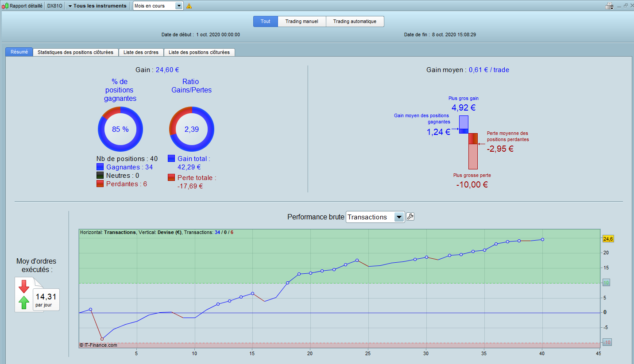Viewport: 634px width, 364px height.
Task: Click the red Perte totale legend square
Action: 171,177
